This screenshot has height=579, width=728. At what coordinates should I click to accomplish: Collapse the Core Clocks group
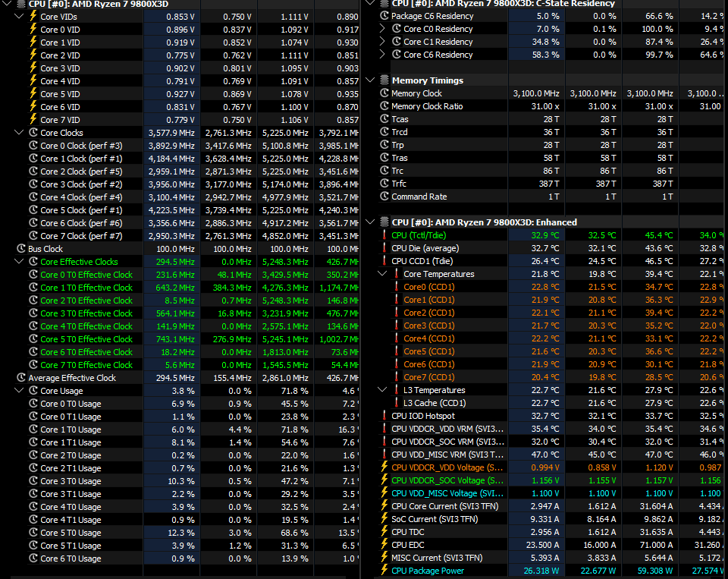pos(19,133)
